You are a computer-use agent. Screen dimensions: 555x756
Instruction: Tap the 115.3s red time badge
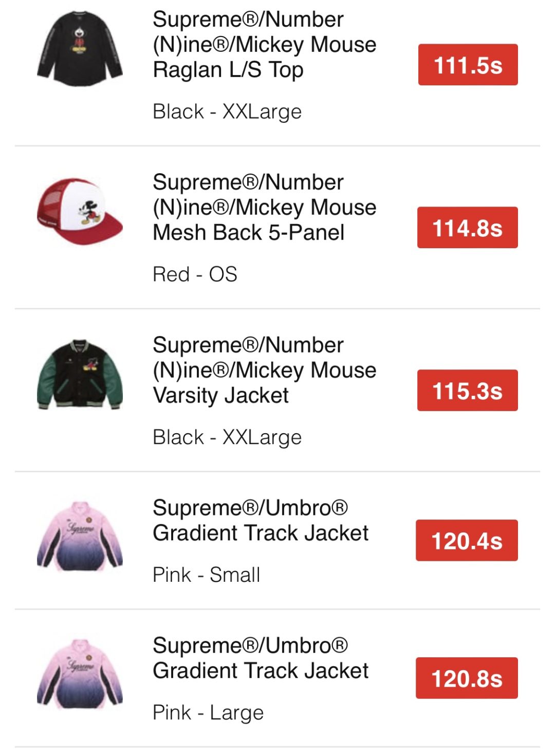coord(467,391)
